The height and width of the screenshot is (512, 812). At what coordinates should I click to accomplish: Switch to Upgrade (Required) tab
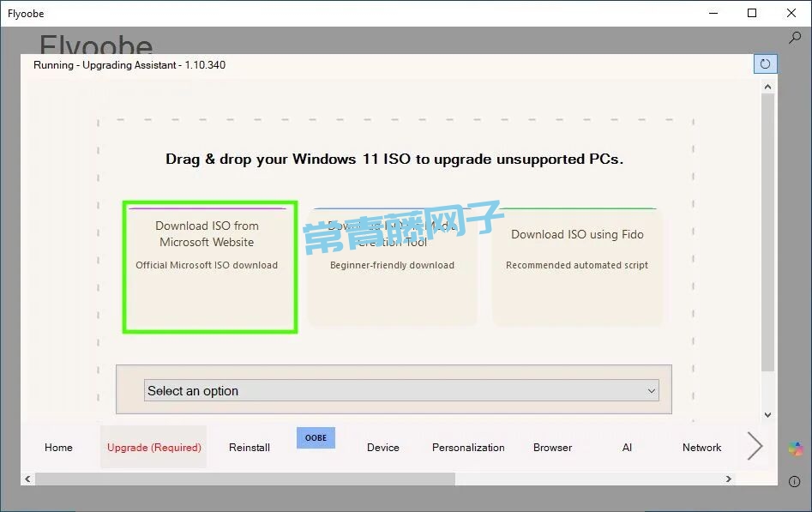click(153, 448)
